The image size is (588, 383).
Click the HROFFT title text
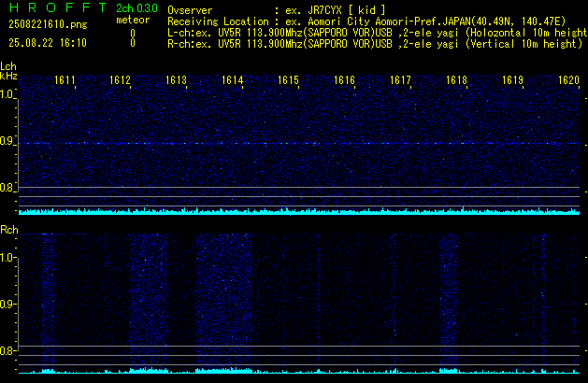coord(58,7)
